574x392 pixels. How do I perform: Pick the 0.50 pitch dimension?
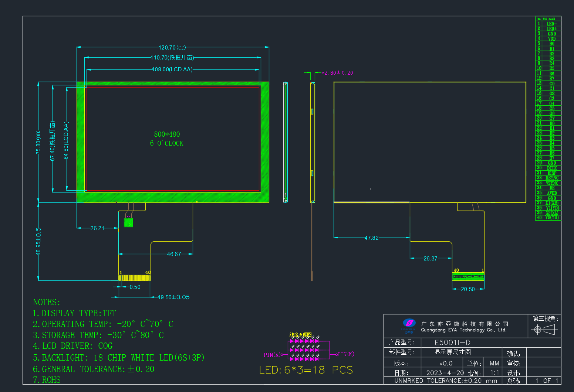[135, 287]
